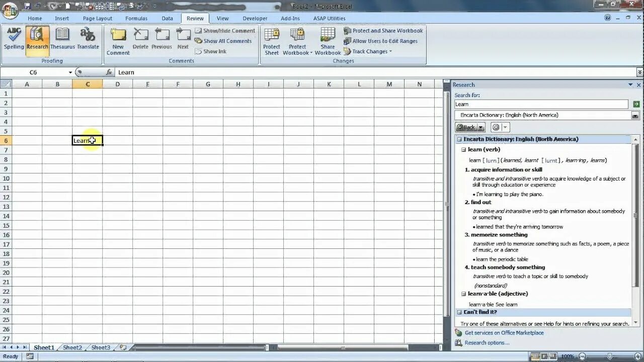
Task: Click Get services on Office Marketplace
Action: tap(504, 333)
